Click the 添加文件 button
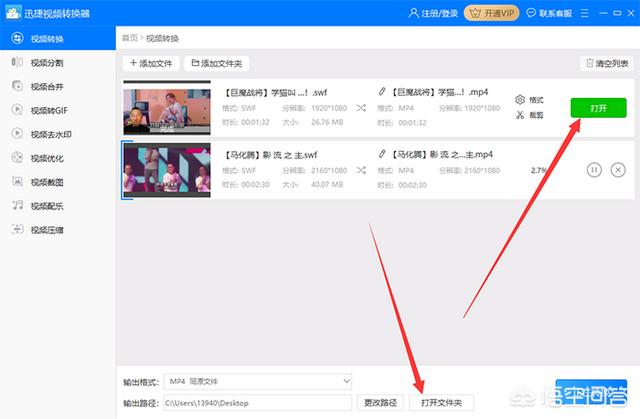The image size is (640, 419). [x=151, y=63]
